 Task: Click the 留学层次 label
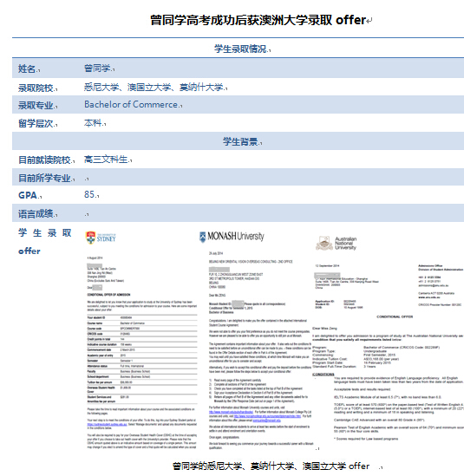36,124
